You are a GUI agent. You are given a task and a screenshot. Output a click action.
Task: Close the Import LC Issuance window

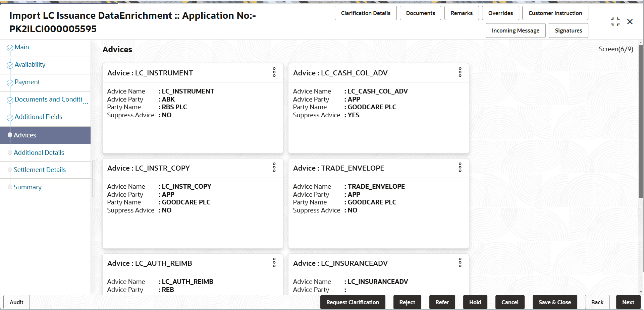point(630,22)
